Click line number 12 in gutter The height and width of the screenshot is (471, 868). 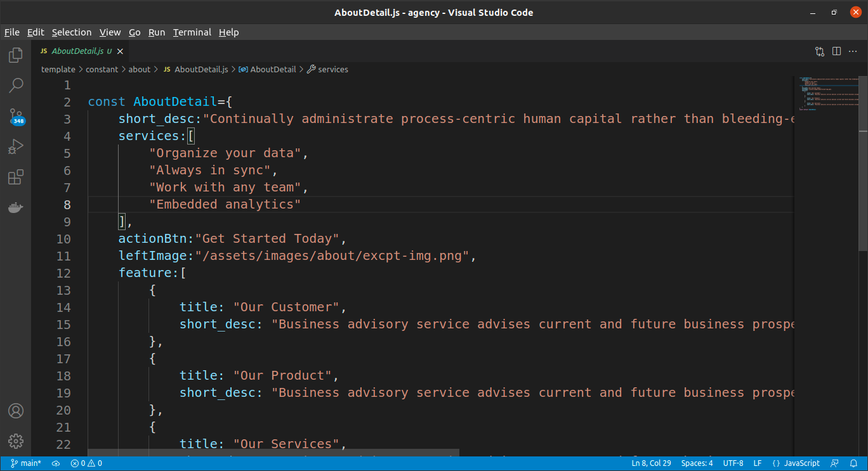pyautogui.click(x=63, y=273)
